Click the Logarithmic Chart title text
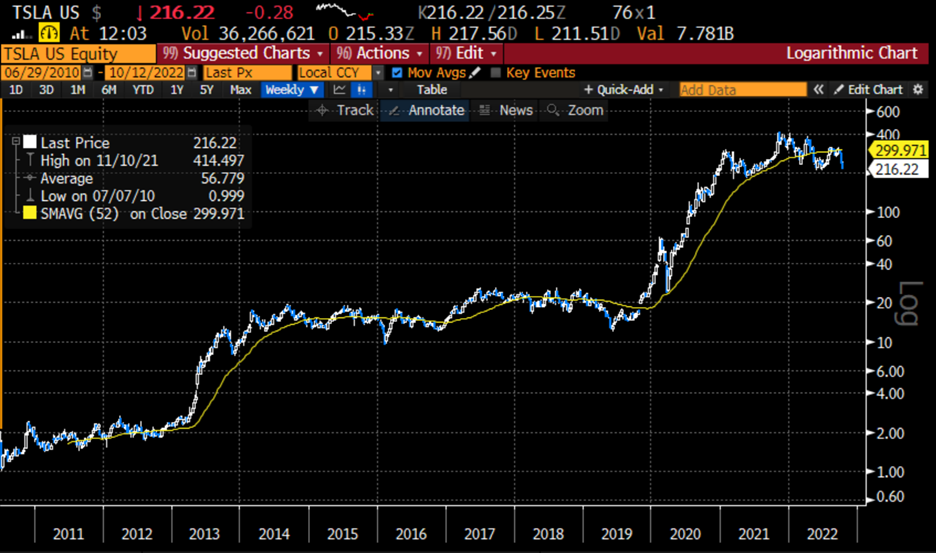 (851, 53)
